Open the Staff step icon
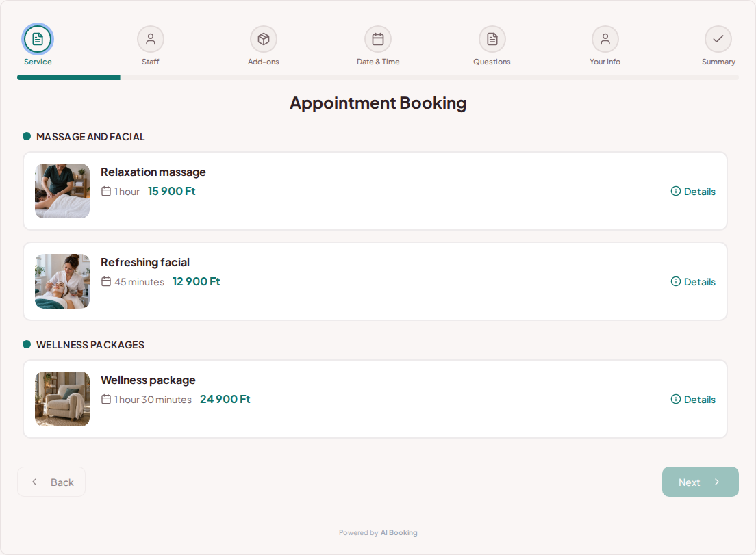 [151, 39]
